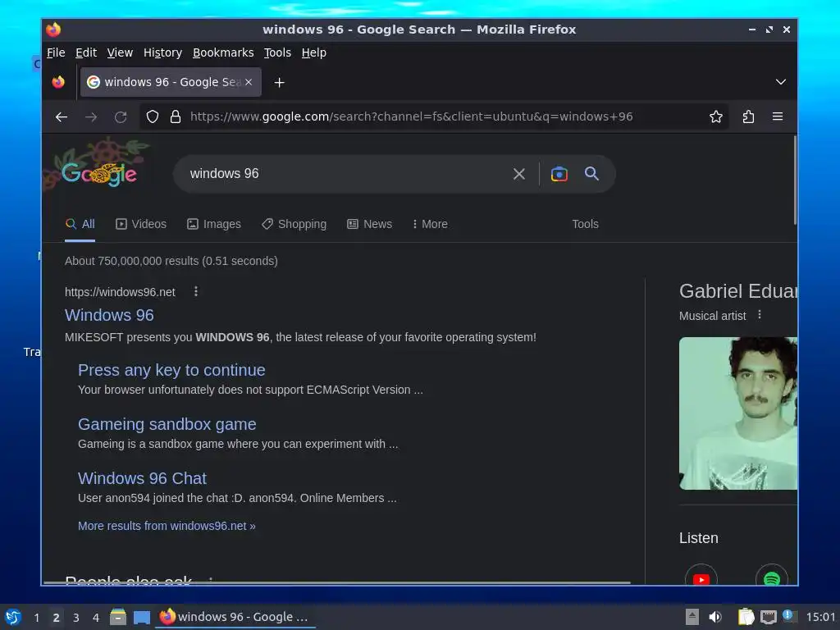
Task: Reload the page with the refresh icon
Action: [x=121, y=116]
